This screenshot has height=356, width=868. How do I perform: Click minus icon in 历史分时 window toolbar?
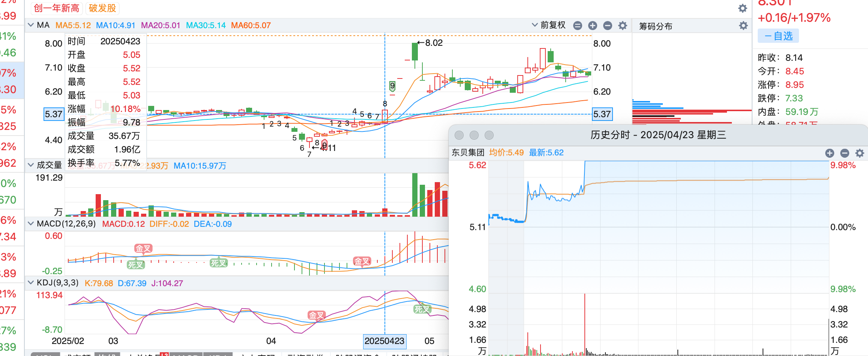click(x=845, y=153)
